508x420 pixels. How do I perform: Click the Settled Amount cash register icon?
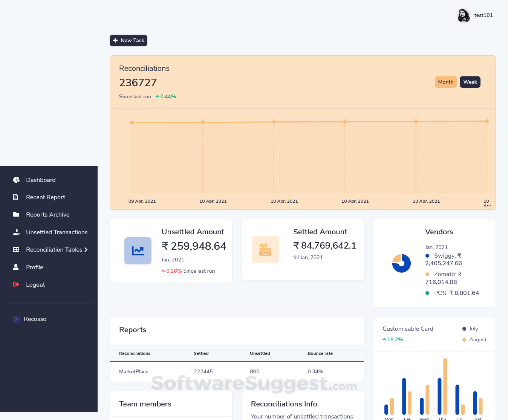[x=265, y=250]
